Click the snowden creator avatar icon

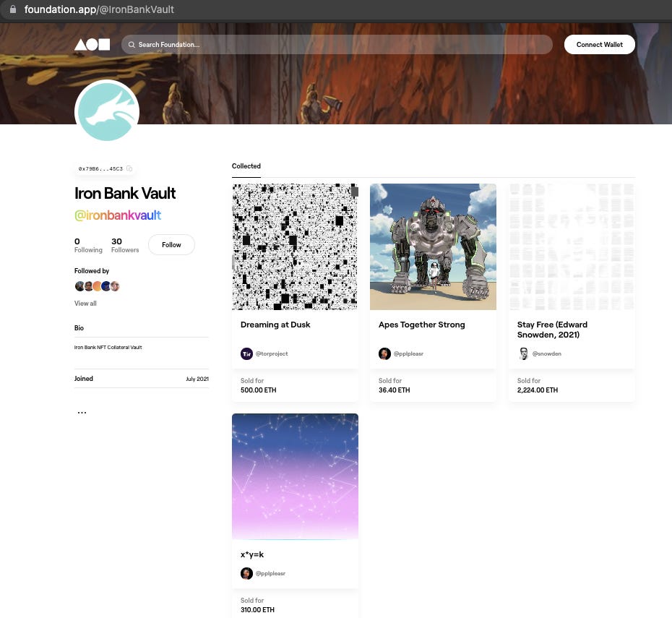pyautogui.click(x=523, y=353)
